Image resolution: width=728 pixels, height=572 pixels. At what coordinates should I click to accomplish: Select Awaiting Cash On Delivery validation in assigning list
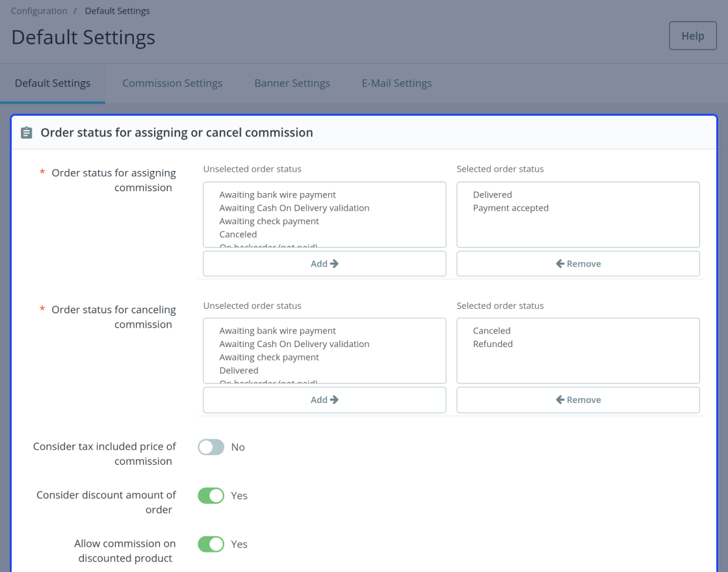(x=294, y=208)
